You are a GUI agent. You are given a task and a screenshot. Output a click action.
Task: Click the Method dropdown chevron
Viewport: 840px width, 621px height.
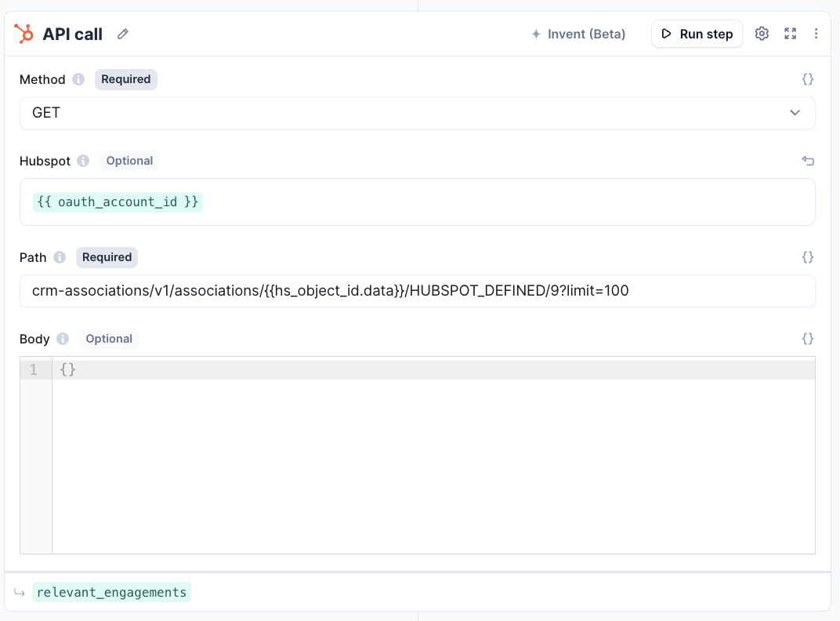coord(795,113)
